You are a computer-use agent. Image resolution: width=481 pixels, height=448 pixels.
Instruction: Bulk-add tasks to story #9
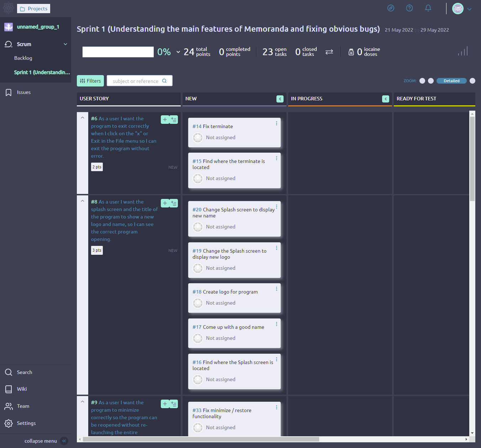tap(174, 404)
